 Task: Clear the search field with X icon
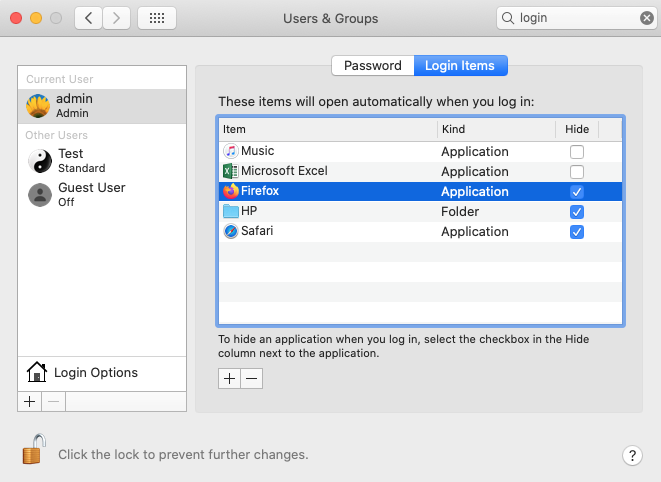[647, 18]
